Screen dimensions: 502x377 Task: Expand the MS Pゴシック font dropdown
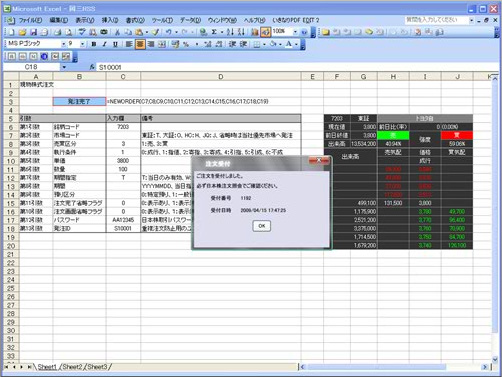63,44
